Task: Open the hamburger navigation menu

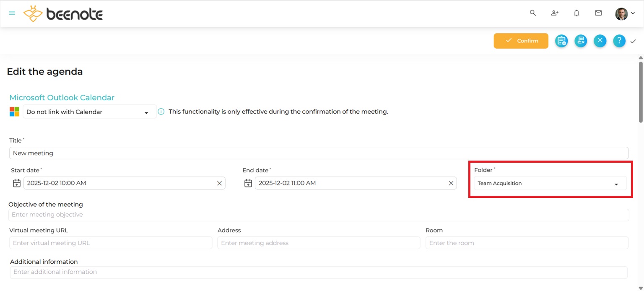Action: coord(12,13)
